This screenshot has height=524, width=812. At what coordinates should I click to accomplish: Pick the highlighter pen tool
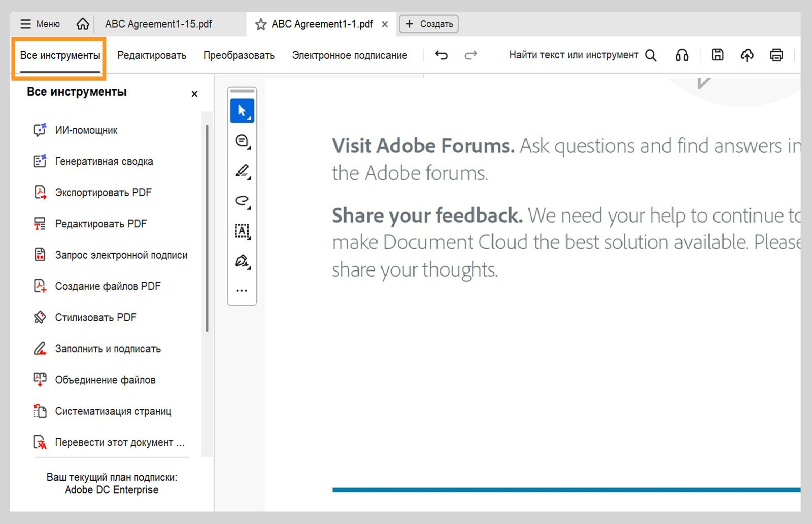click(x=242, y=171)
